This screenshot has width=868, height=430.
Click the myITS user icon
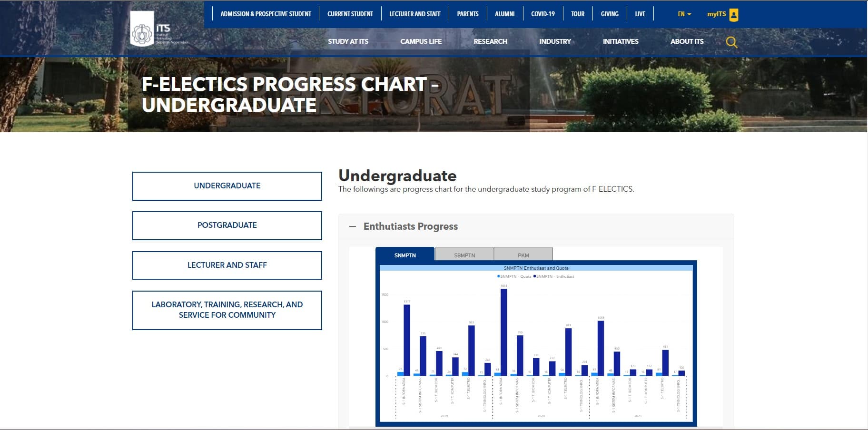click(x=734, y=15)
